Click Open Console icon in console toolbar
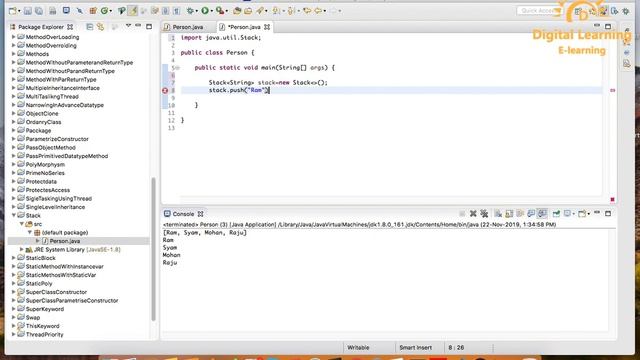Screen dimensions: 640x360 click(582, 213)
